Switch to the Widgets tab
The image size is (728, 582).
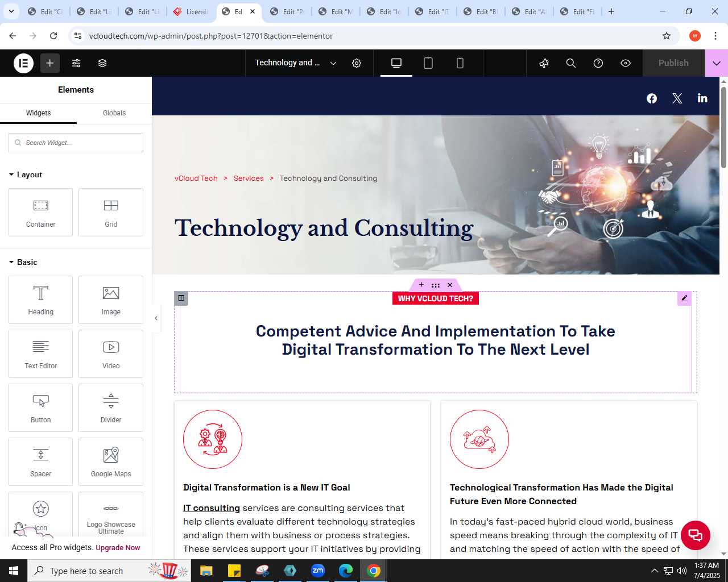(38, 113)
